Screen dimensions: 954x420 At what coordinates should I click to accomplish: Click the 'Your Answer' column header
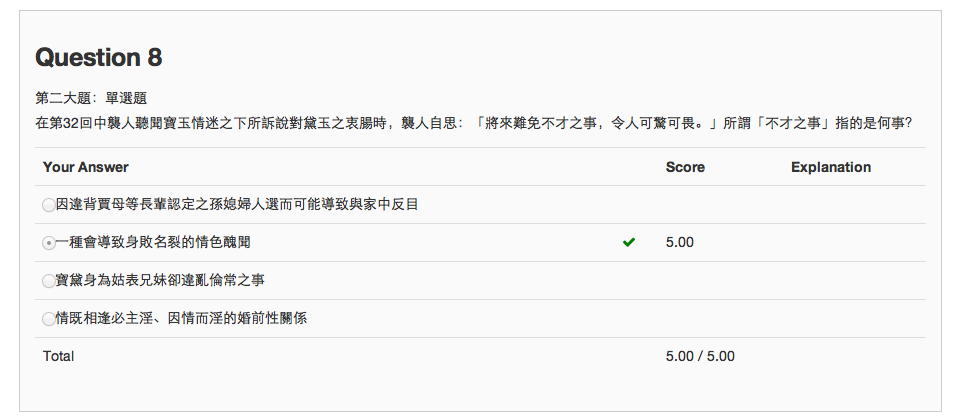[85, 167]
